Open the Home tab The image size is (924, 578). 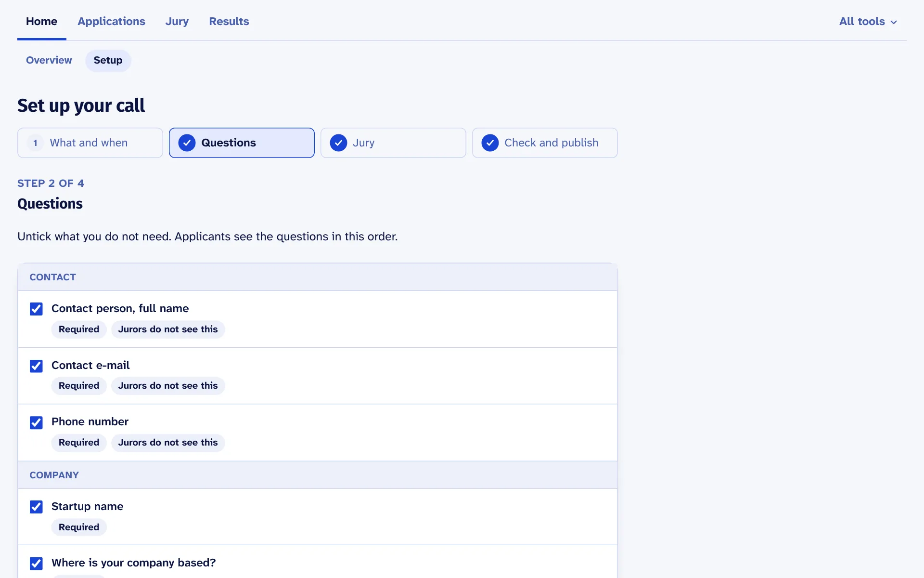pos(41,21)
